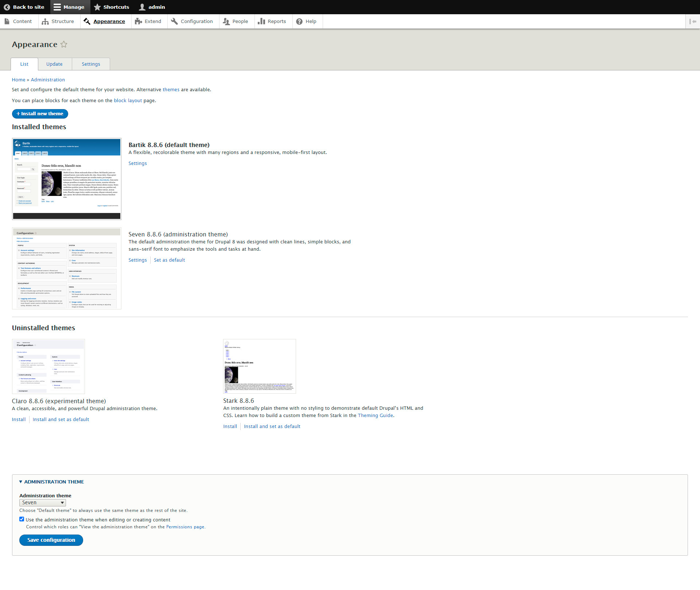Open the Theming Guide link
Image resolution: width=700 pixels, height=590 pixels.
click(376, 415)
